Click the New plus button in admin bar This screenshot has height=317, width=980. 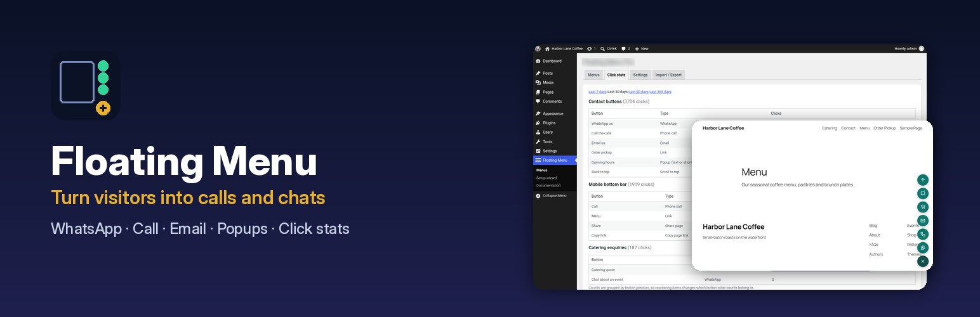click(641, 49)
